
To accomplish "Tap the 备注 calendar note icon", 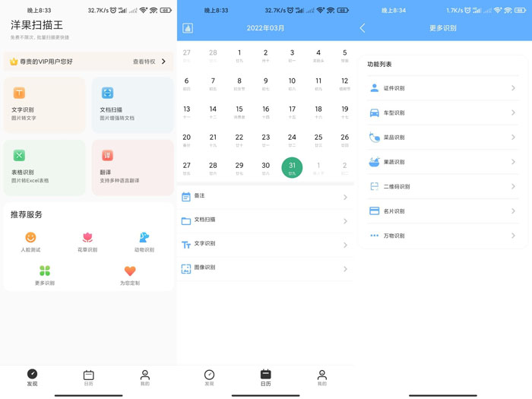I will pos(186,197).
